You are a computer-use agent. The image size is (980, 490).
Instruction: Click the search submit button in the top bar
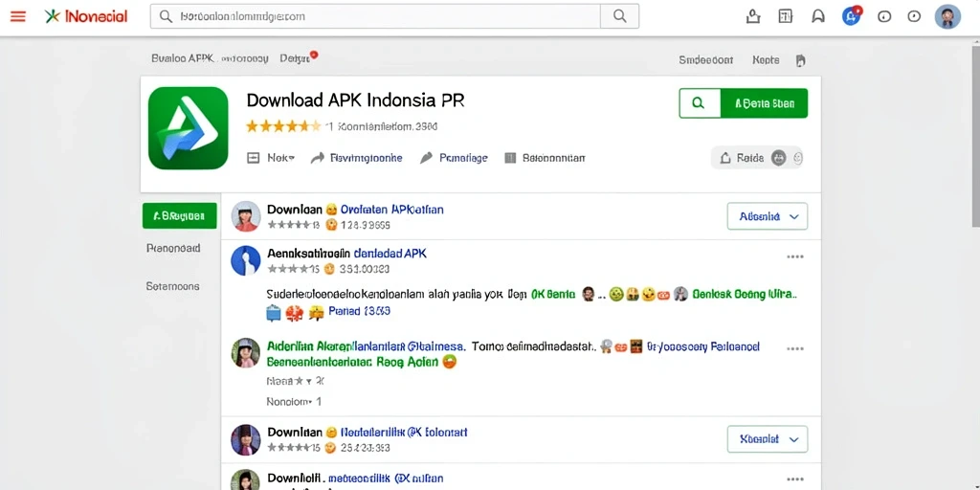coord(619,16)
